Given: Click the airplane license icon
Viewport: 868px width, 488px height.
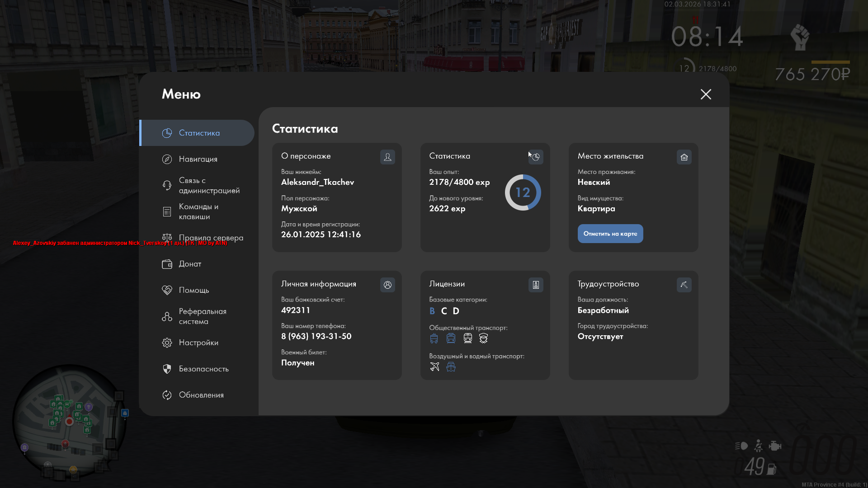Looking at the screenshot, I should 434,367.
